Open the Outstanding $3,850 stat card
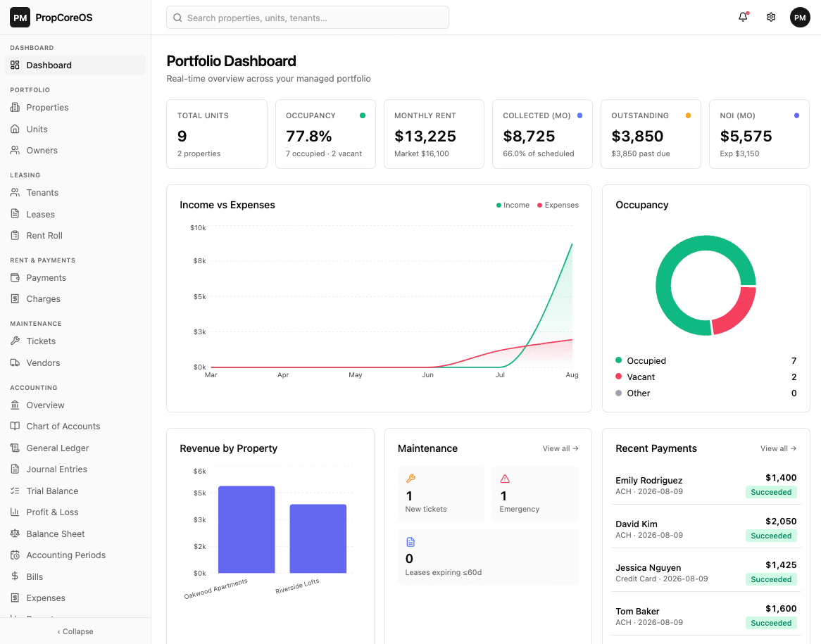 coord(651,134)
